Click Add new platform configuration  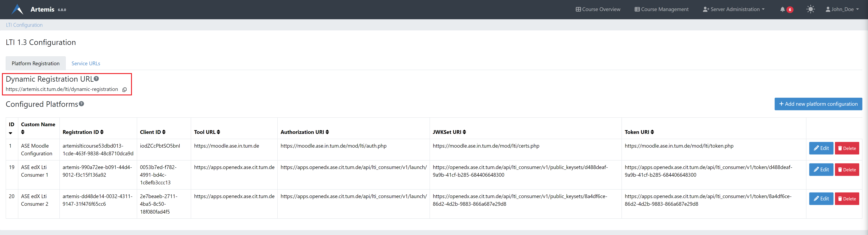coord(819,104)
